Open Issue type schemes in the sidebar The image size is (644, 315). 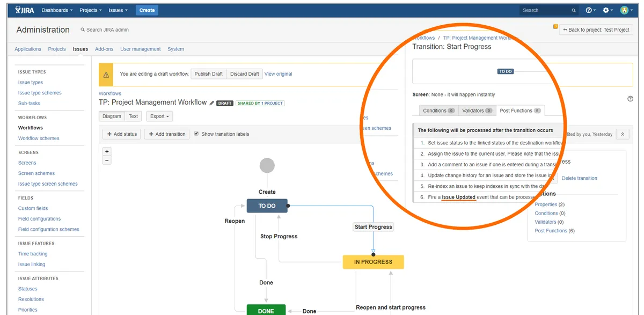pyautogui.click(x=40, y=93)
